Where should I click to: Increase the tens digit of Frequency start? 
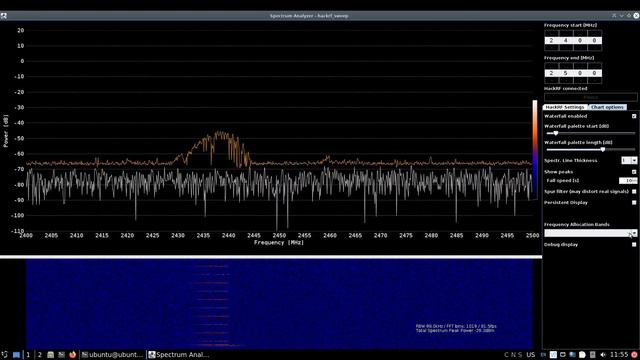[580, 33]
